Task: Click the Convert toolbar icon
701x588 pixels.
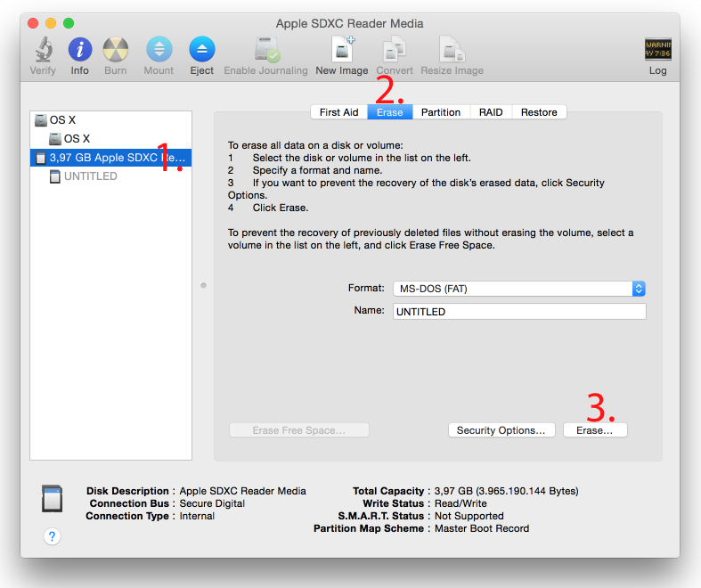Action: pos(395,49)
